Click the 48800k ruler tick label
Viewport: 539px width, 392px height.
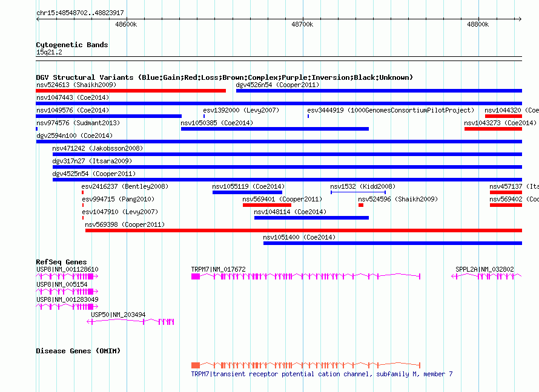pyautogui.click(x=478, y=24)
